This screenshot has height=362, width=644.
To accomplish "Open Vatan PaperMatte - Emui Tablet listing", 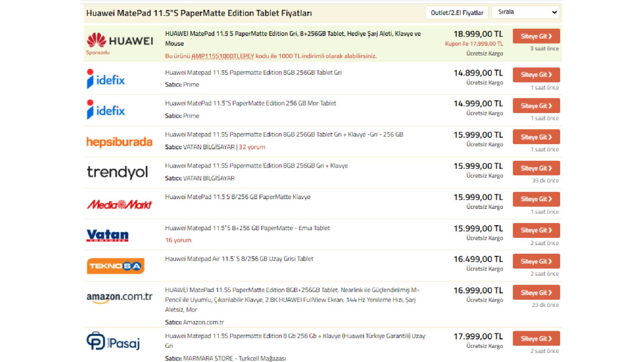I will click(x=247, y=228).
